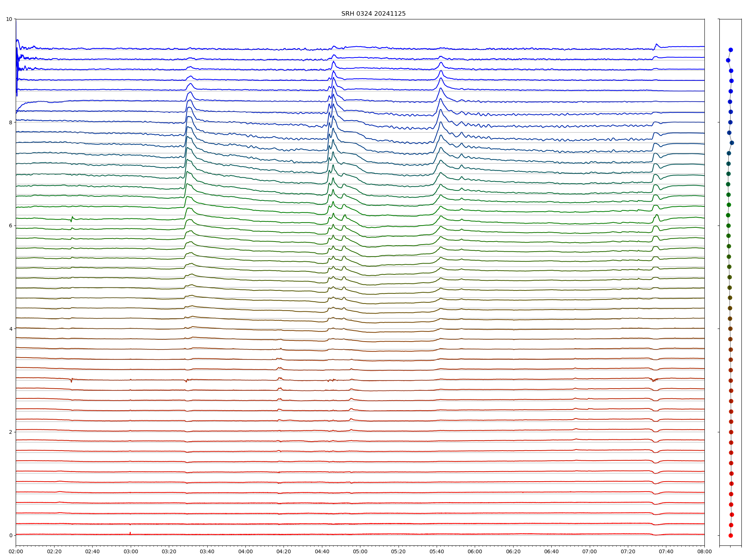Click the y-axis label 8
Viewport: 747px width, 560px height.
click(10, 122)
